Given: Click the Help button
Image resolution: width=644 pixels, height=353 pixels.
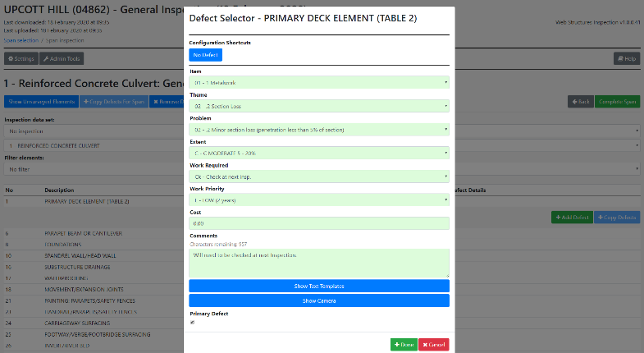Looking at the screenshot, I should point(626,59).
